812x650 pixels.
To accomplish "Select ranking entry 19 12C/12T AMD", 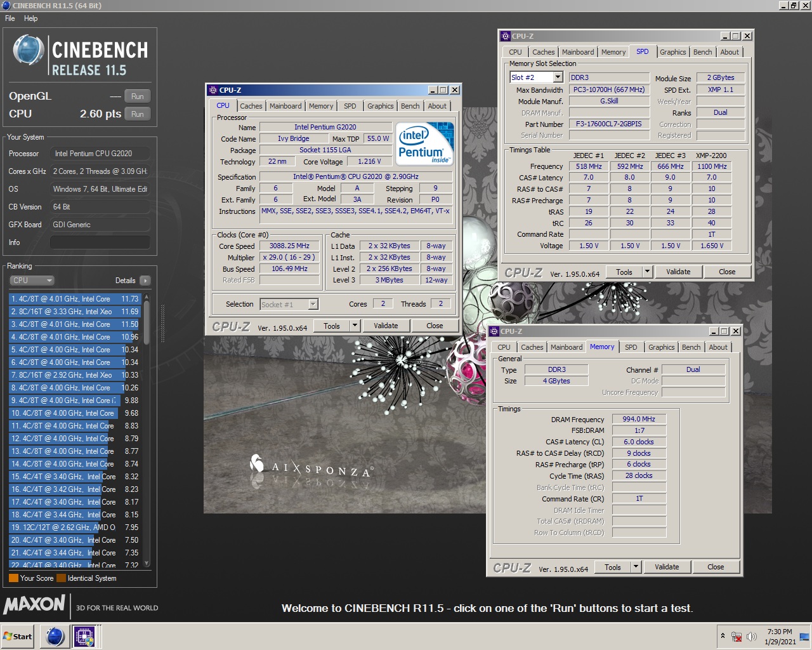I will click(75, 527).
